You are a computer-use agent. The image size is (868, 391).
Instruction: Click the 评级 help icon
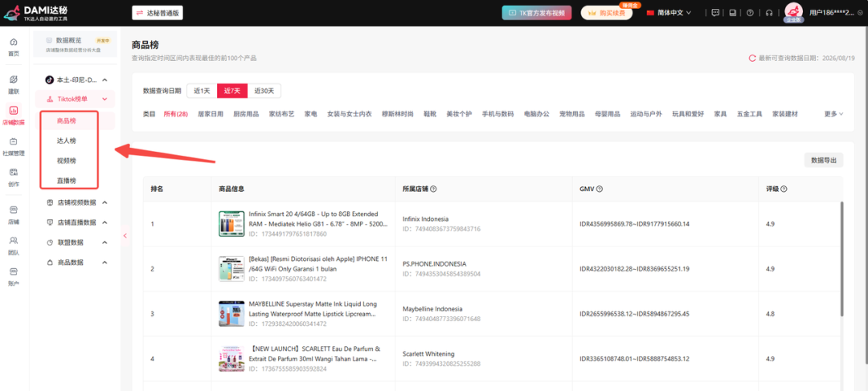[x=784, y=189]
